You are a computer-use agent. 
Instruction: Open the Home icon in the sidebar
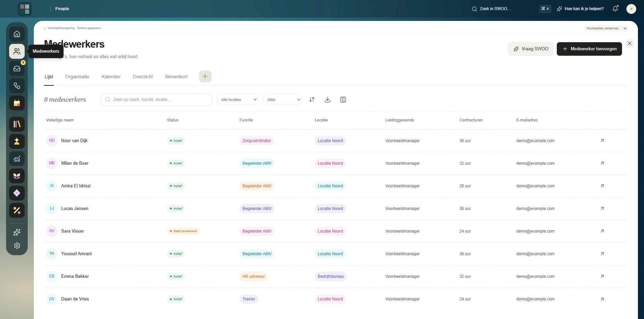click(17, 34)
